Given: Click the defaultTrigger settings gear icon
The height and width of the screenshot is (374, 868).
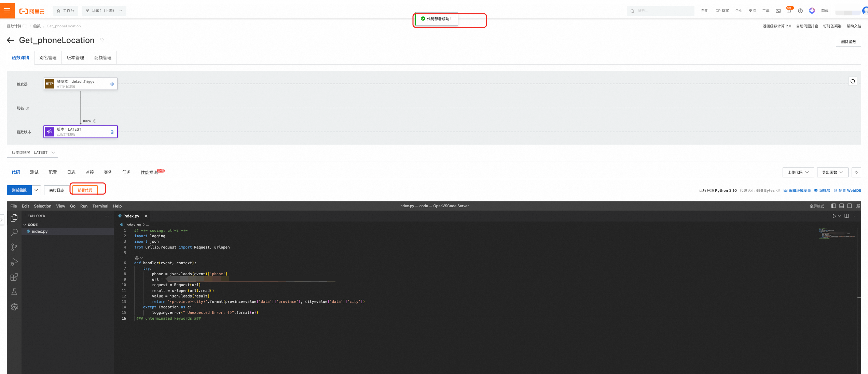Looking at the screenshot, I should (112, 84).
